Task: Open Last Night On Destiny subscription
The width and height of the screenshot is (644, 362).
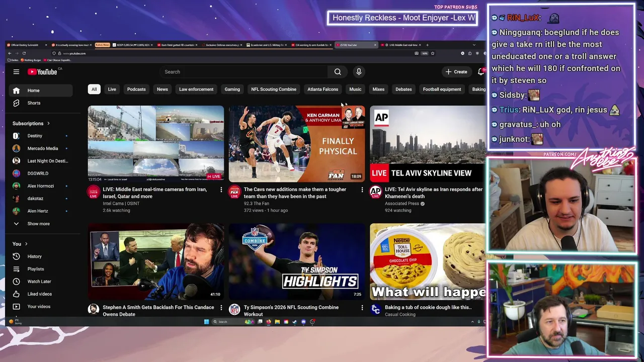Action: (41, 161)
